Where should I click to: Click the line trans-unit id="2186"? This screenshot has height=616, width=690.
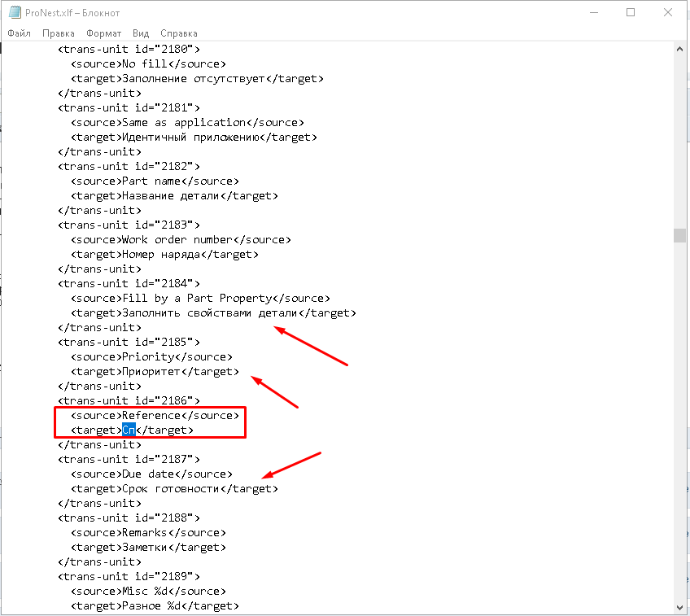(129, 400)
